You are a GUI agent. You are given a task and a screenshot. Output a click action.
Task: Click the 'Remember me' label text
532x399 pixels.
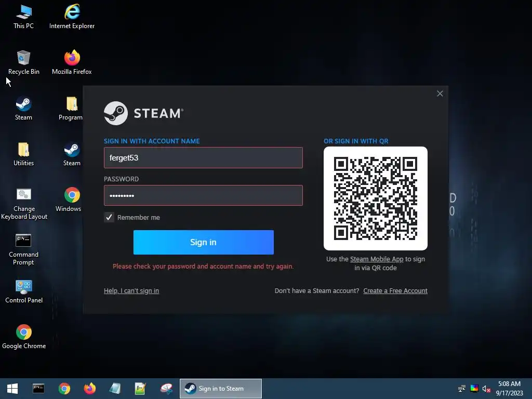[138, 218]
